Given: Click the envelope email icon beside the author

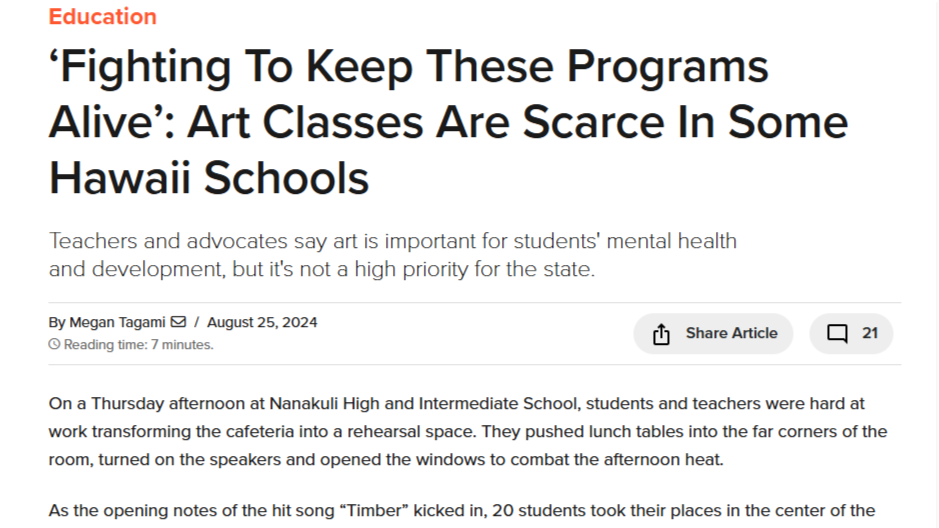Looking at the screenshot, I should pos(178,321).
